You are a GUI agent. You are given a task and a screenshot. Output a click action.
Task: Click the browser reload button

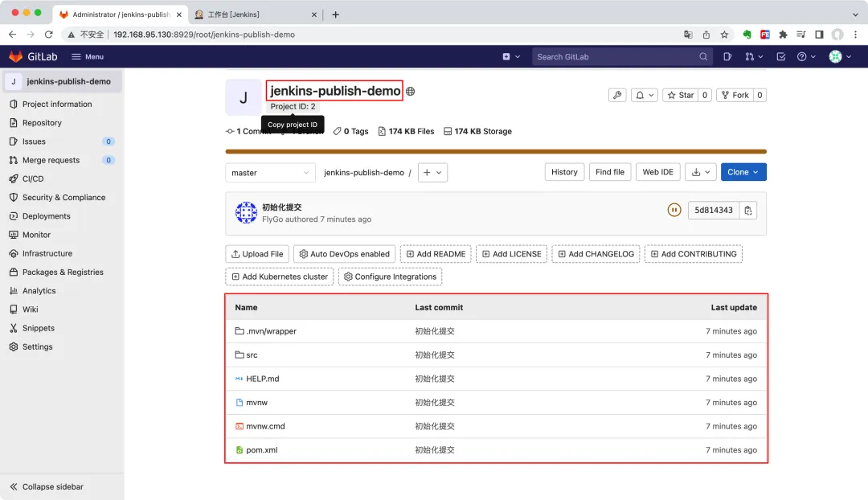tap(49, 35)
